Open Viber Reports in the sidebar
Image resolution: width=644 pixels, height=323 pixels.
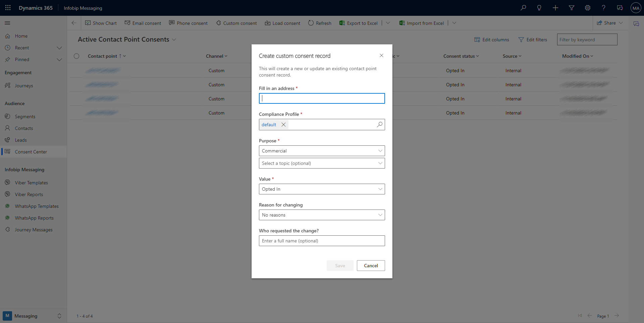(33, 194)
